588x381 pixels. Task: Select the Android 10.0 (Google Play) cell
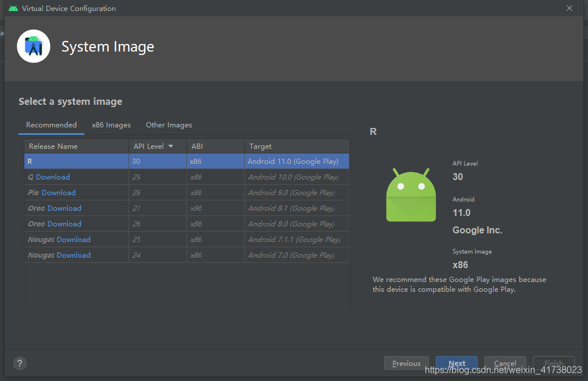[297, 177]
